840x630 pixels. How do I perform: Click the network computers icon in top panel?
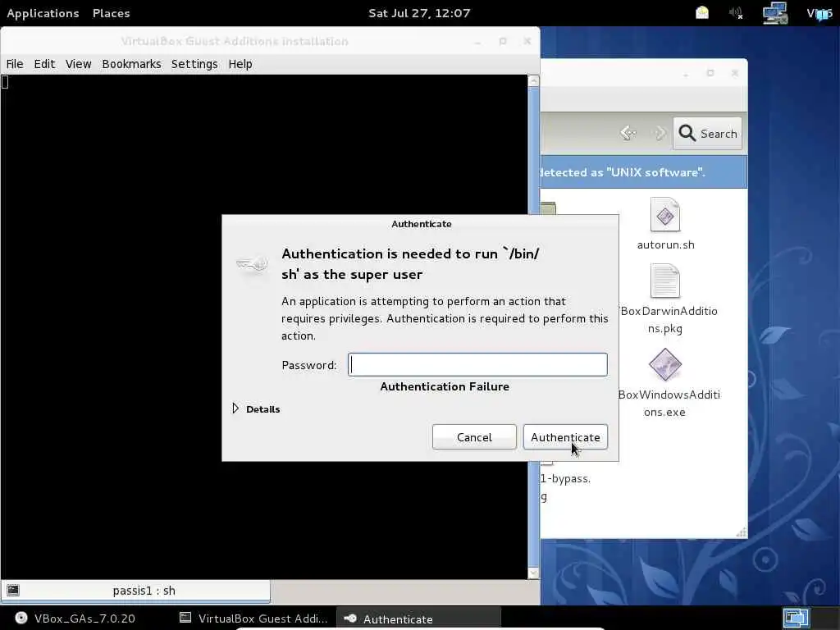pyautogui.click(x=774, y=13)
